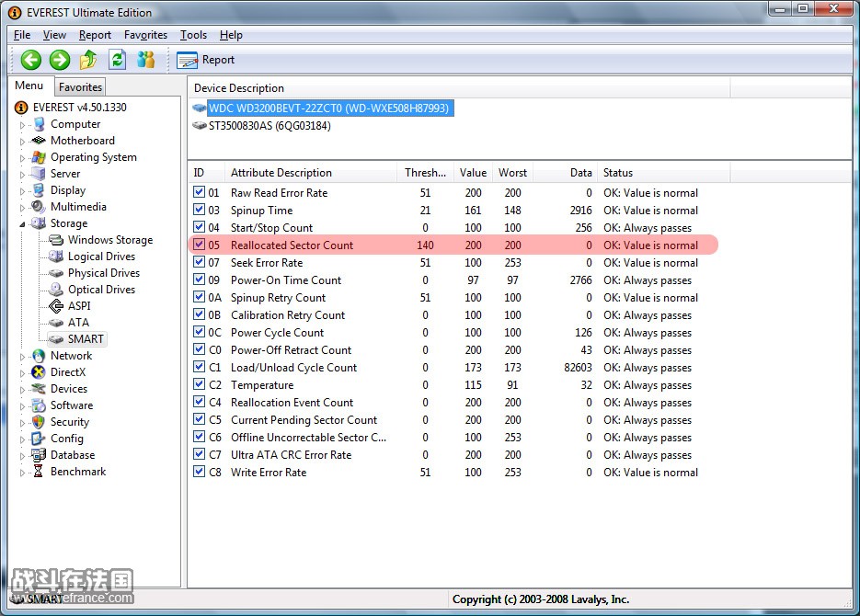Screen dimensions: 860x616
Task: Open the Tools menu
Action: (x=193, y=35)
